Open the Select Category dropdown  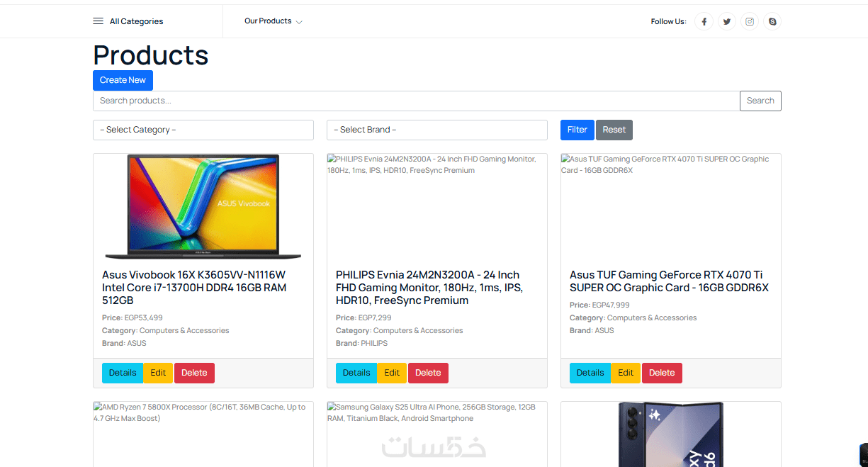point(203,130)
